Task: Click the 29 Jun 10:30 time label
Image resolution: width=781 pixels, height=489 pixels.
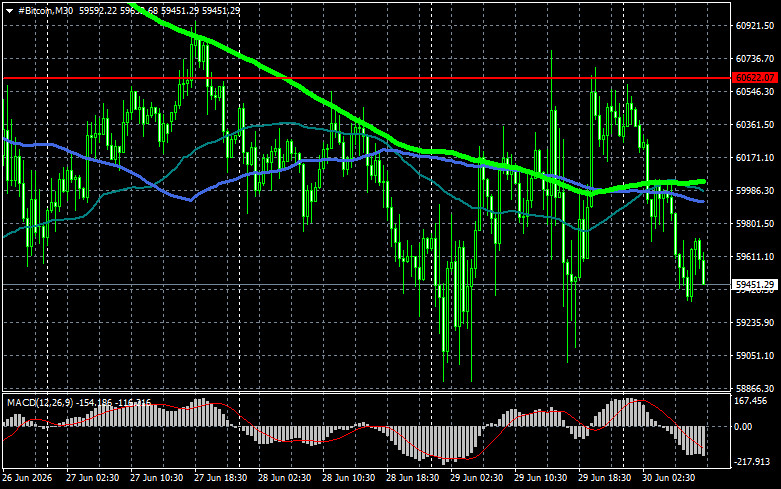Action: [x=540, y=478]
